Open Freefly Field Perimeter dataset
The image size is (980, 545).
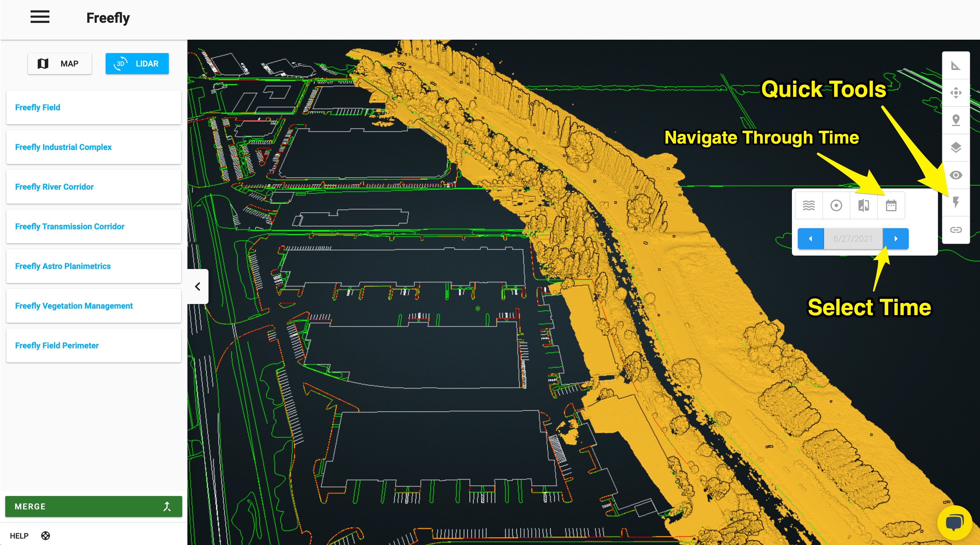[x=93, y=345]
